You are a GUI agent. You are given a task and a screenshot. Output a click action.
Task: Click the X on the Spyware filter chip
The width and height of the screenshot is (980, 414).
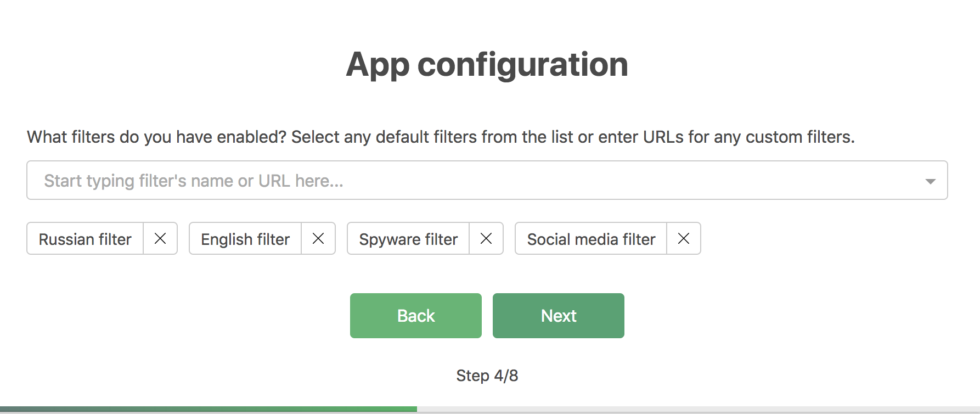point(486,238)
